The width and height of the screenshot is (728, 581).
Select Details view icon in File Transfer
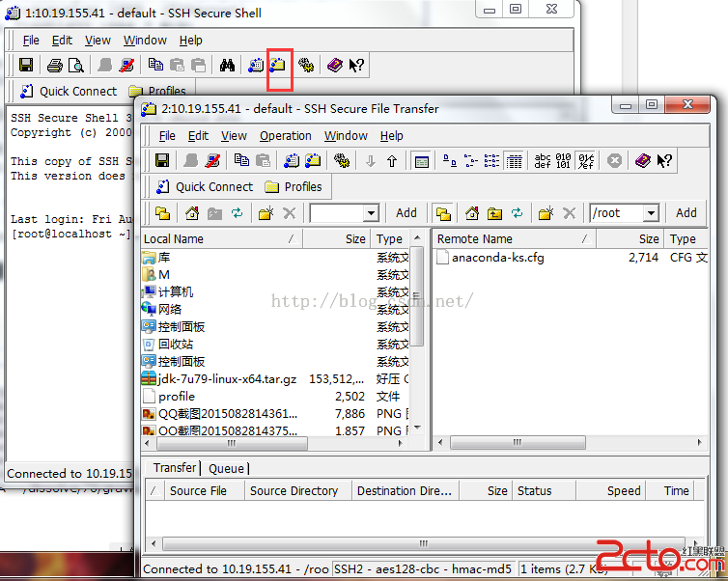coord(514,161)
